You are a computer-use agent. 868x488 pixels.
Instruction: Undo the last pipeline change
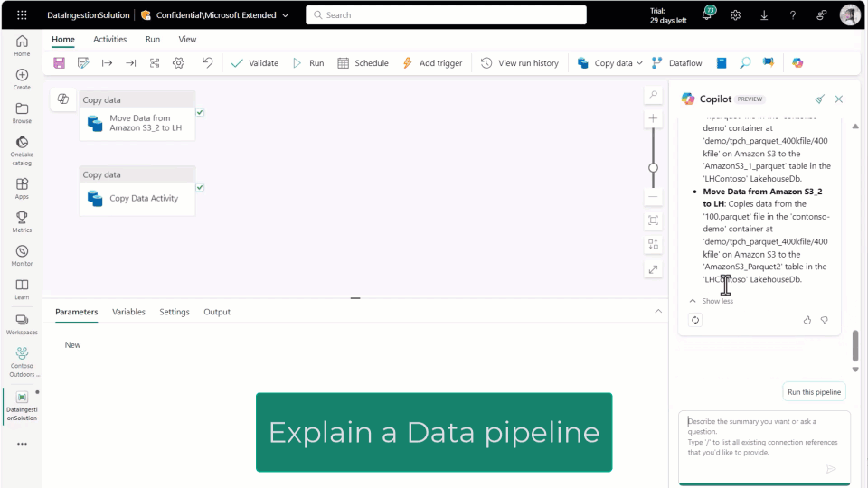208,63
